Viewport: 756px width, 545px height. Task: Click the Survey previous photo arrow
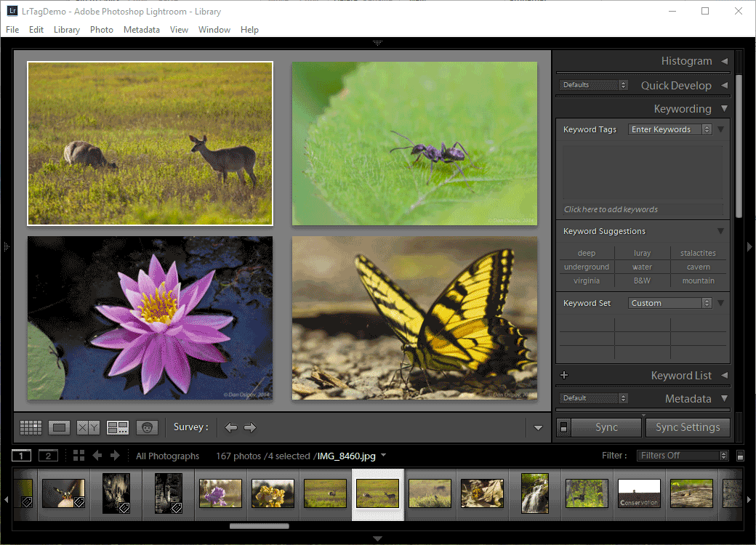[x=231, y=428]
